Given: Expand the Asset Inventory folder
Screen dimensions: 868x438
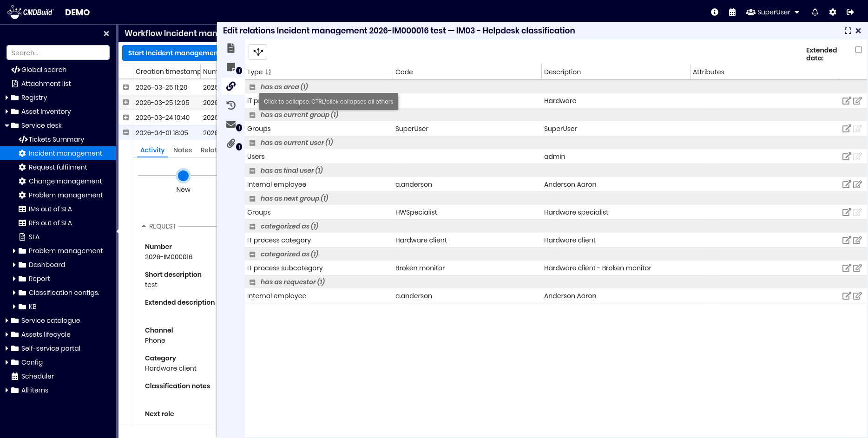Looking at the screenshot, I should 7,111.
